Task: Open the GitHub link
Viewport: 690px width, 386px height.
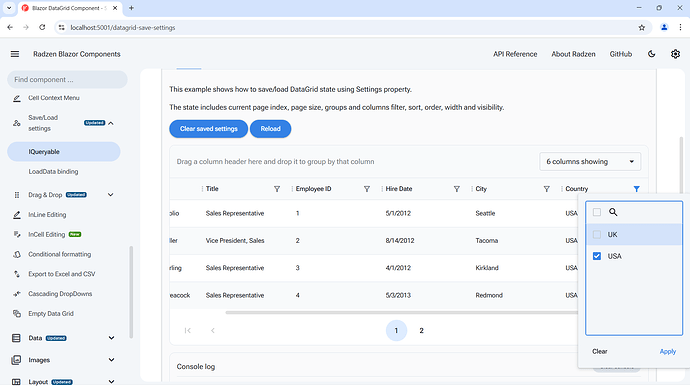Action: (x=620, y=54)
